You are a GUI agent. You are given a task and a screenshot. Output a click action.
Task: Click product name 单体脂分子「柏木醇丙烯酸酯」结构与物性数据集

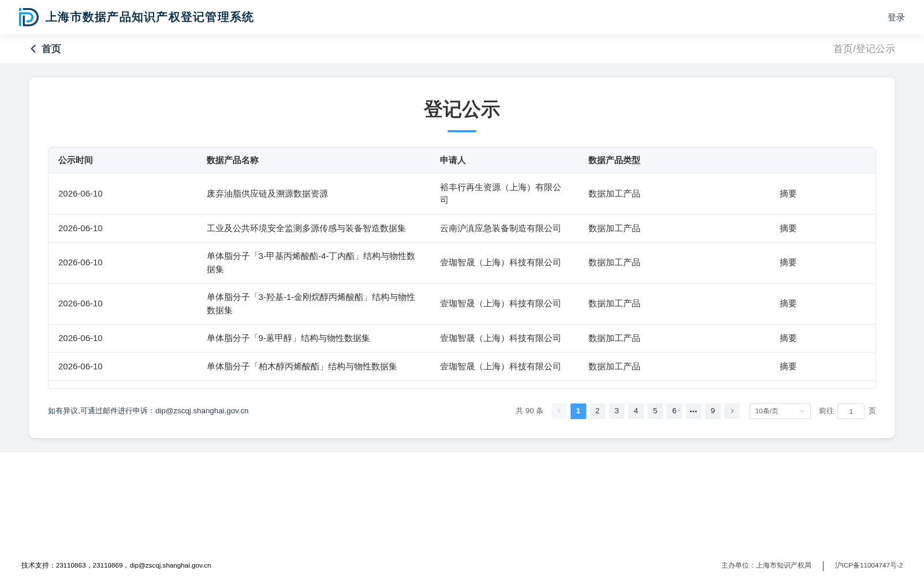302,366
